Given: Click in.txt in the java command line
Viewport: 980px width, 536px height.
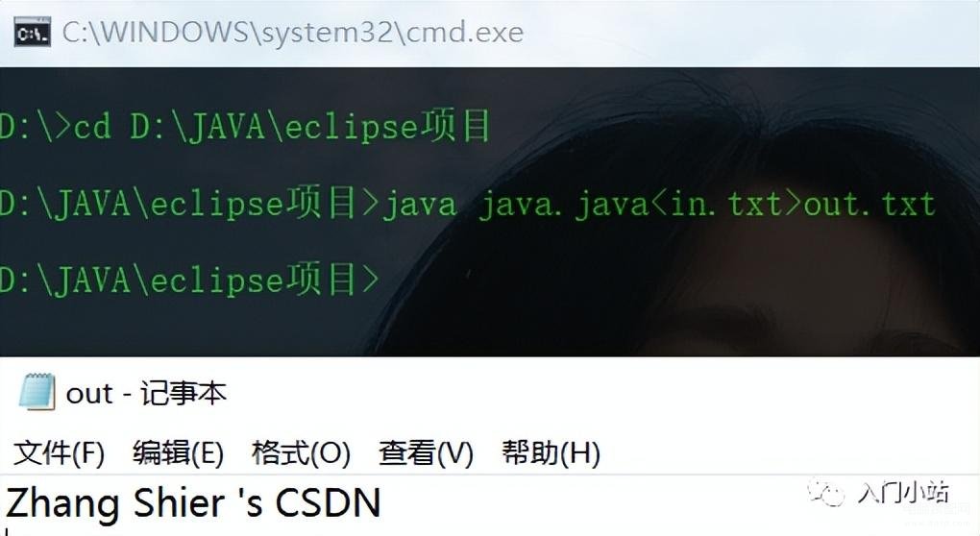Looking at the screenshot, I should tap(725, 205).
